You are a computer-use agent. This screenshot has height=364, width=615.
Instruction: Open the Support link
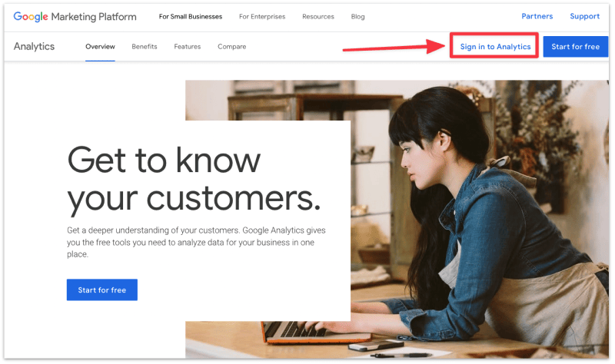(x=584, y=16)
